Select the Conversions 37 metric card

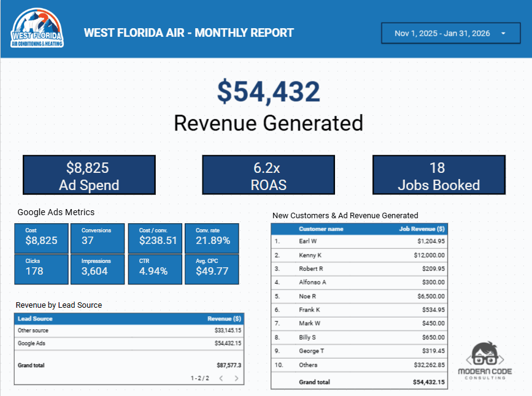tap(98, 238)
